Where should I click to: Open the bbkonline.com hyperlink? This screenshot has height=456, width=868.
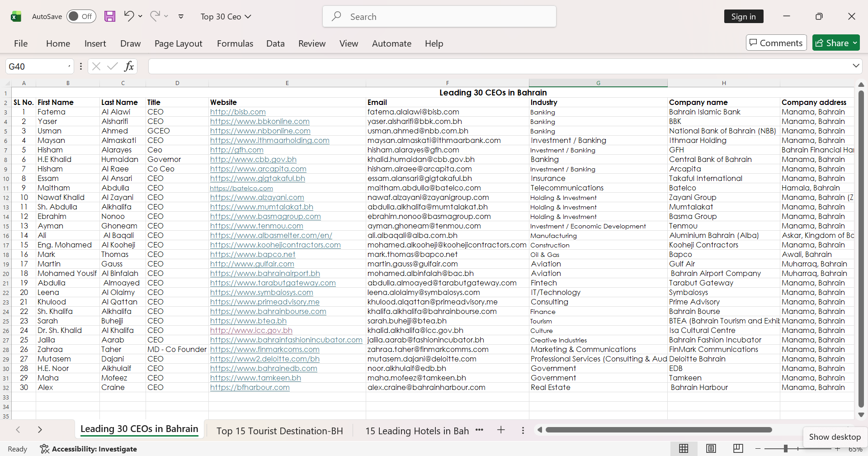260,121
